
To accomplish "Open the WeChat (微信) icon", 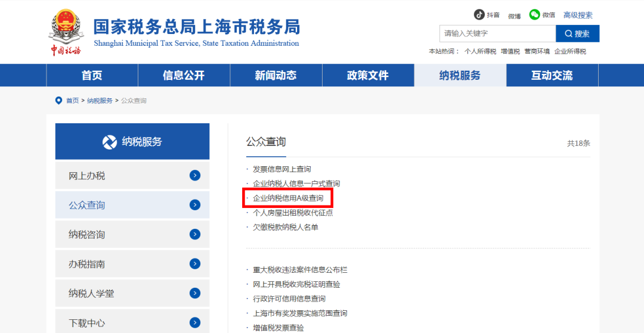I will [534, 15].
